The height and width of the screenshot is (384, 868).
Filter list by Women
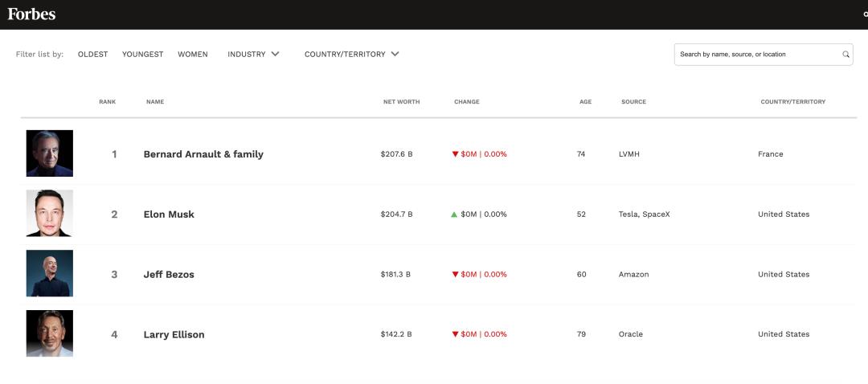tap(192, 55)
